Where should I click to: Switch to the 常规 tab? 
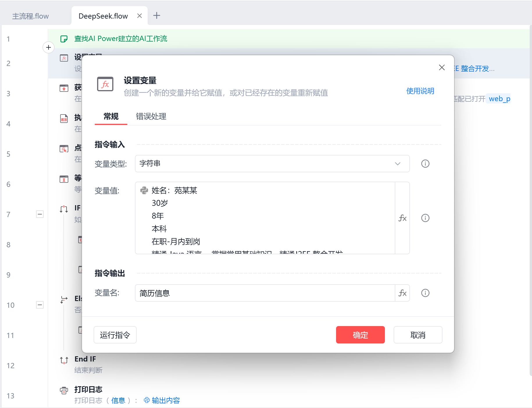click(111, 117)
